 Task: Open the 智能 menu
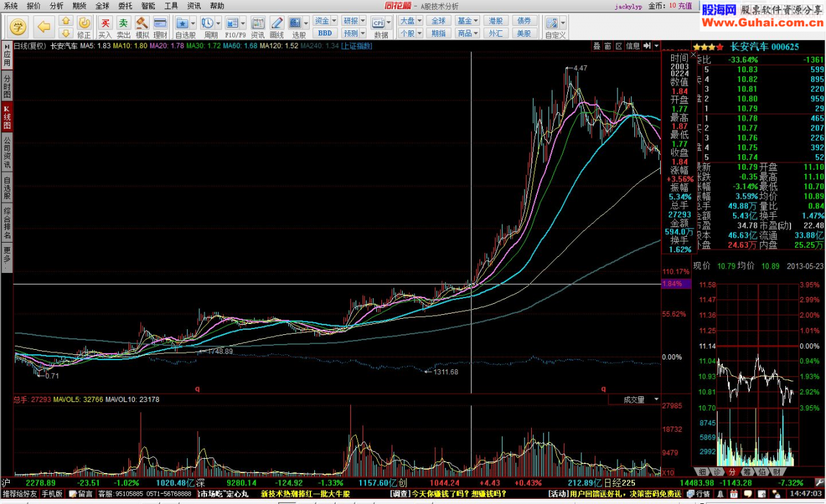point(148,6)
